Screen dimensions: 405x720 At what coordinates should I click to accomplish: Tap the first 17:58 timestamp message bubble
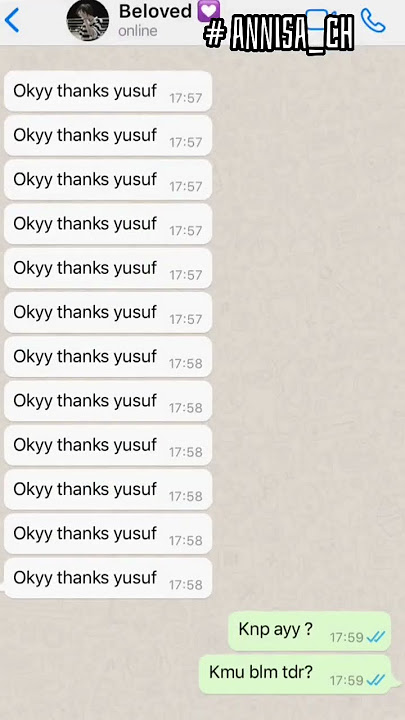click(108, 356)
